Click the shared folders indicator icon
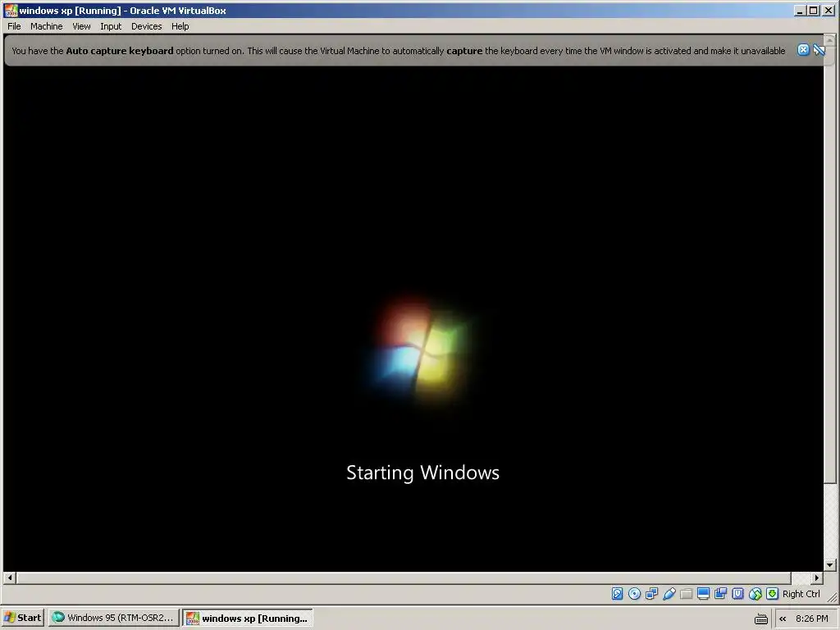Screen dimensions: 840x630 click(x=687, y=594)
